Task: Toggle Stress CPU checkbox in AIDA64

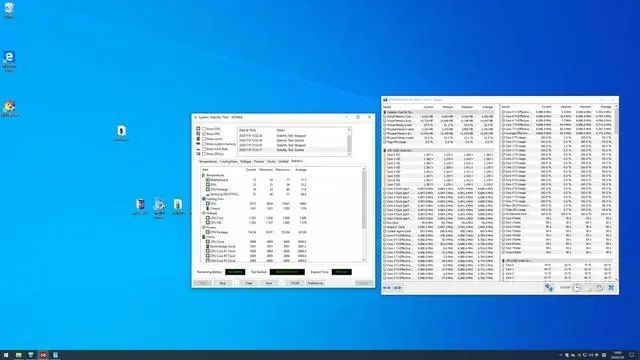Action: [x=204, y=129]
